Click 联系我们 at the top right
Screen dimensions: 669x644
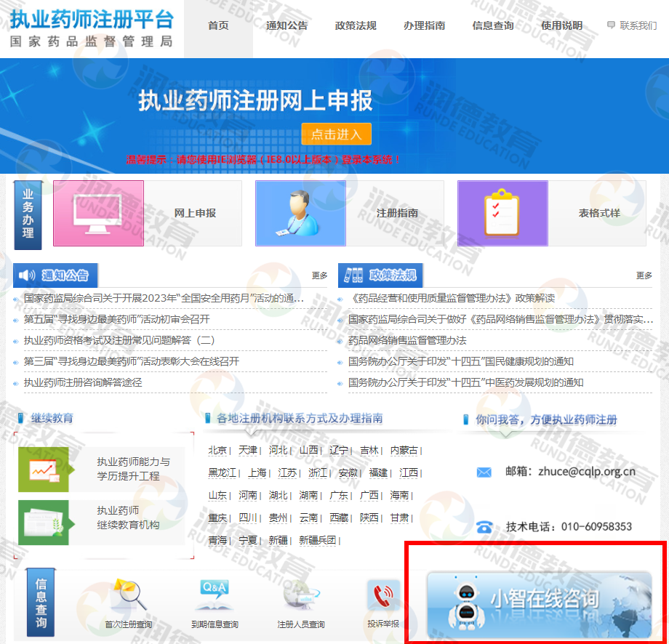click(632, 25)
